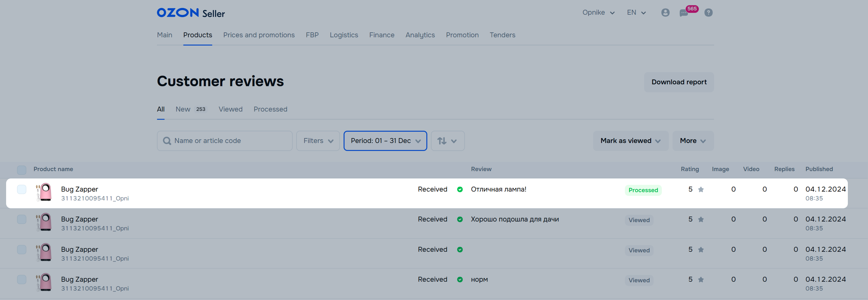The height and width of the screenshot is (300, 868).
Task: Open the Finance menu item
Action: pyautogui.click(x=382, y=35)
